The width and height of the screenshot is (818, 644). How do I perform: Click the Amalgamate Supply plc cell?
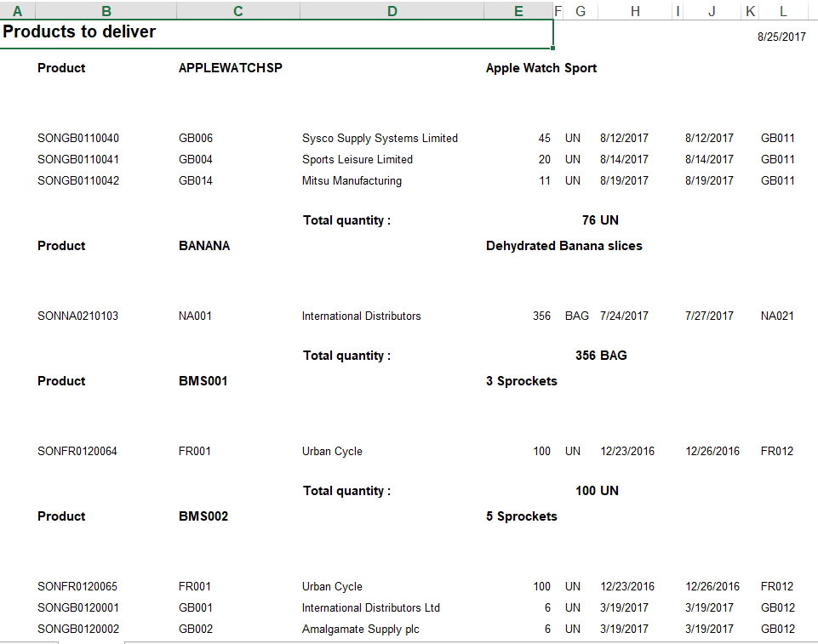click(362, 629)
